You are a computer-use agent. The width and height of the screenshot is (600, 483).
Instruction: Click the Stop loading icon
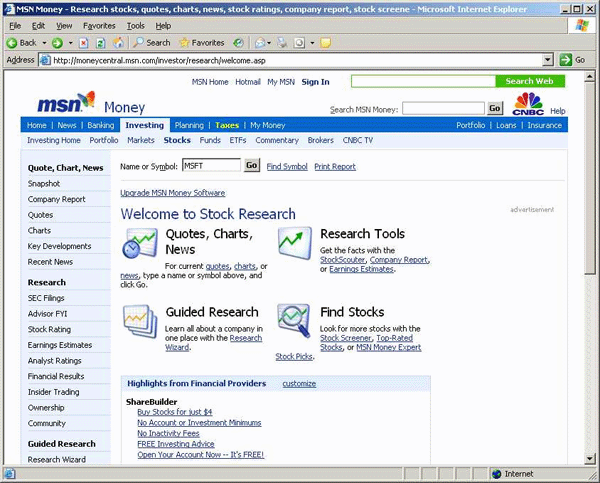85,43
